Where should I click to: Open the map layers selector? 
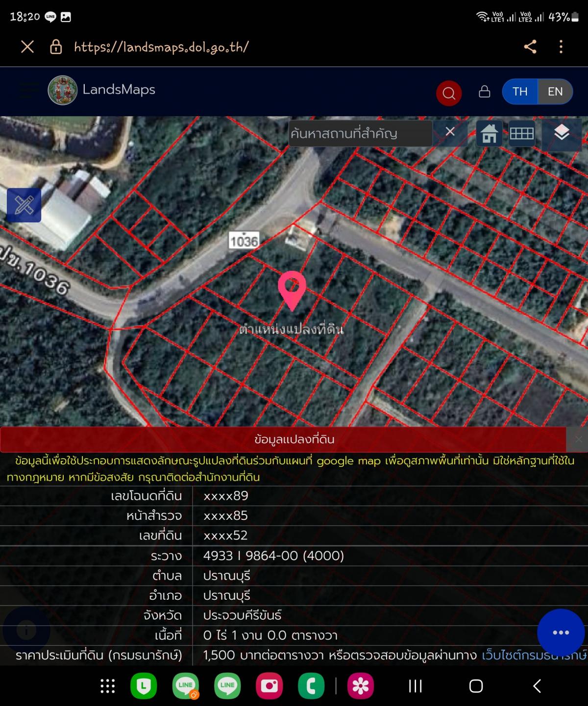coord(561,132)
